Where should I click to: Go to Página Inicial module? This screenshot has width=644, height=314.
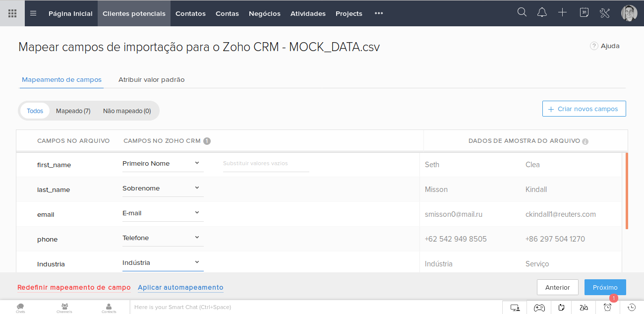coord(70,13)
